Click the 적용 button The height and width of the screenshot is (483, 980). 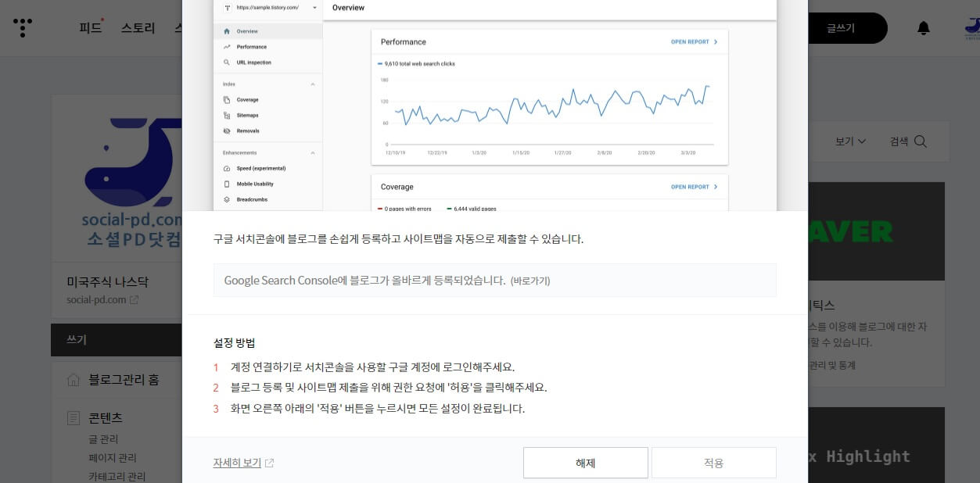coord(714,463)
